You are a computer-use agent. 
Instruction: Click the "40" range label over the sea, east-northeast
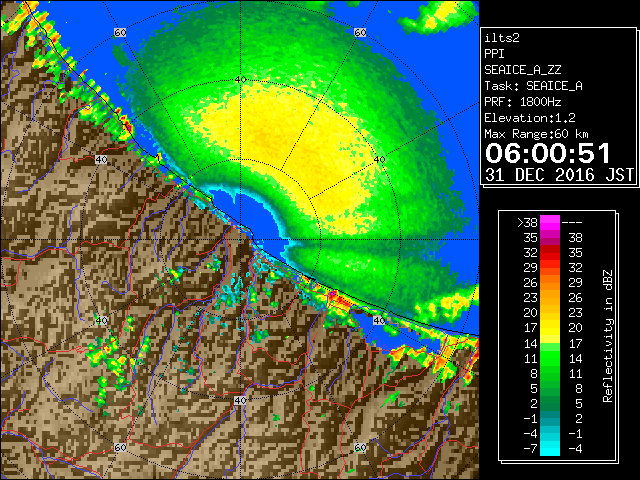pos(379,160)
